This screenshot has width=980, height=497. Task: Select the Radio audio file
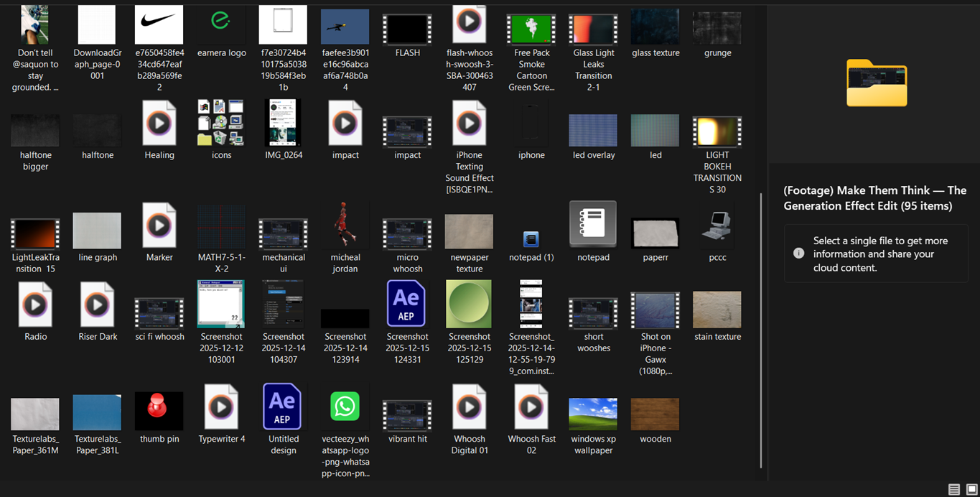point(35,305)
